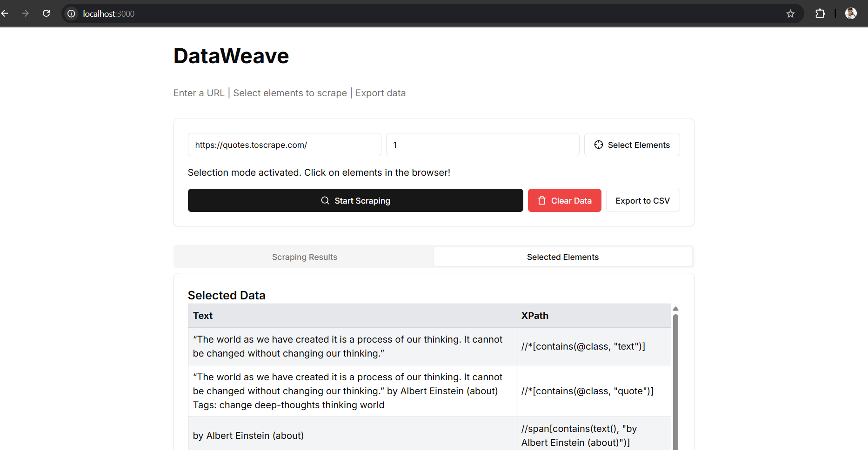The width and height of the screenshot is (868, 450).
Task: Click the page count field showing 1
Action: pos(482,145)
